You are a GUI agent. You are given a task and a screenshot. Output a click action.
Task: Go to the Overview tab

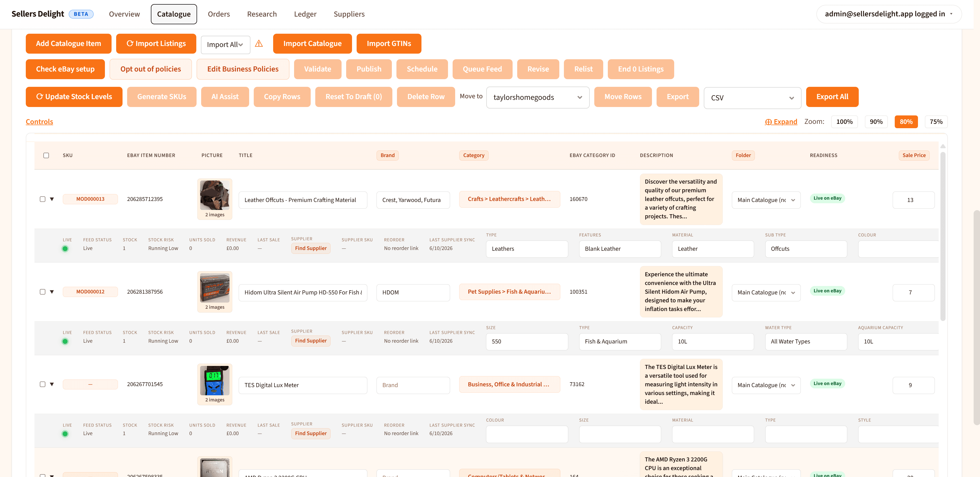click(x=124, y=14)
